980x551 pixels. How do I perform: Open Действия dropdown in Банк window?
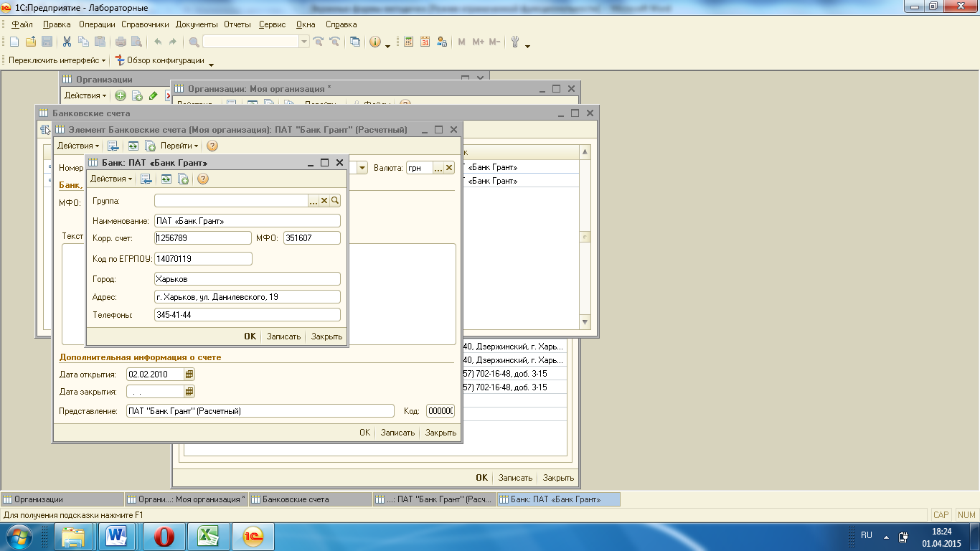coord(110,179)
